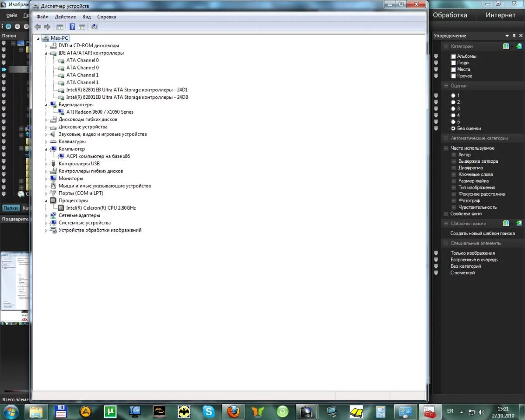Viewport: 525px width, 420px height.
Task: Open the Справка menu
Action: coord(107,17)
